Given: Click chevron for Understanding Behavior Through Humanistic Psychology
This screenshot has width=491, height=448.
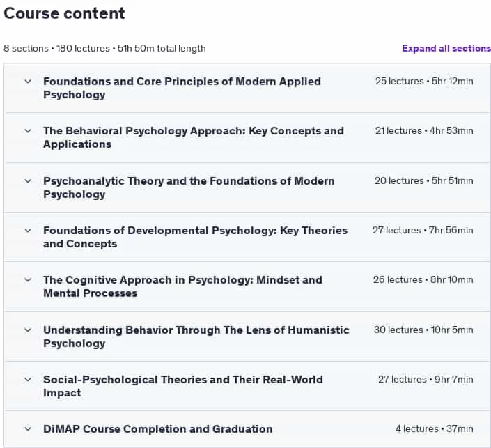Looking at the screenshot, I should point(28,330).
